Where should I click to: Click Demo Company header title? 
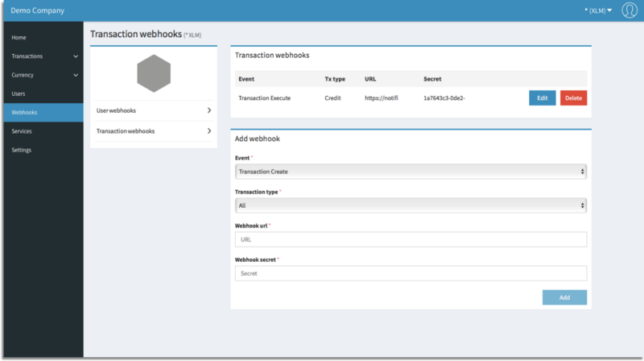click(x=37, y=10)
